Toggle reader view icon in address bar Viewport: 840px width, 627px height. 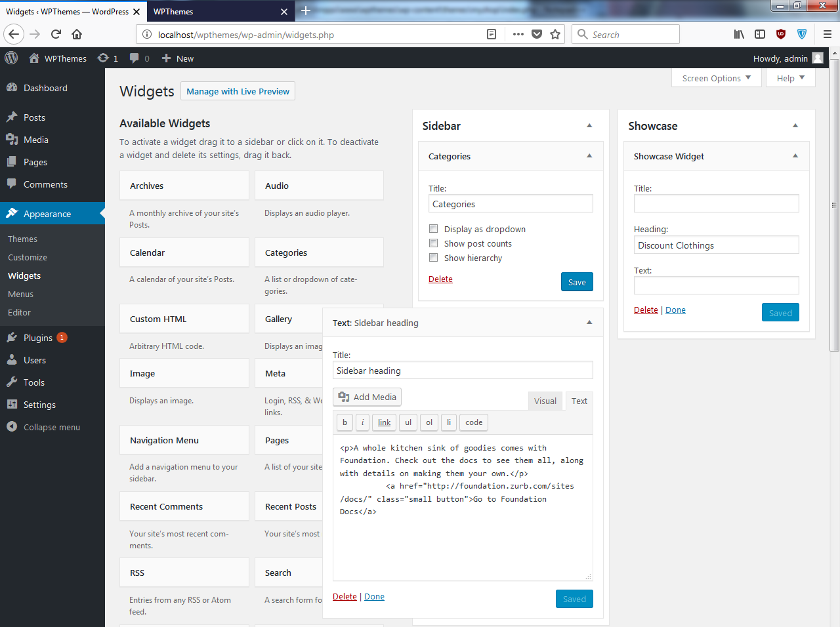pos(492,34)
